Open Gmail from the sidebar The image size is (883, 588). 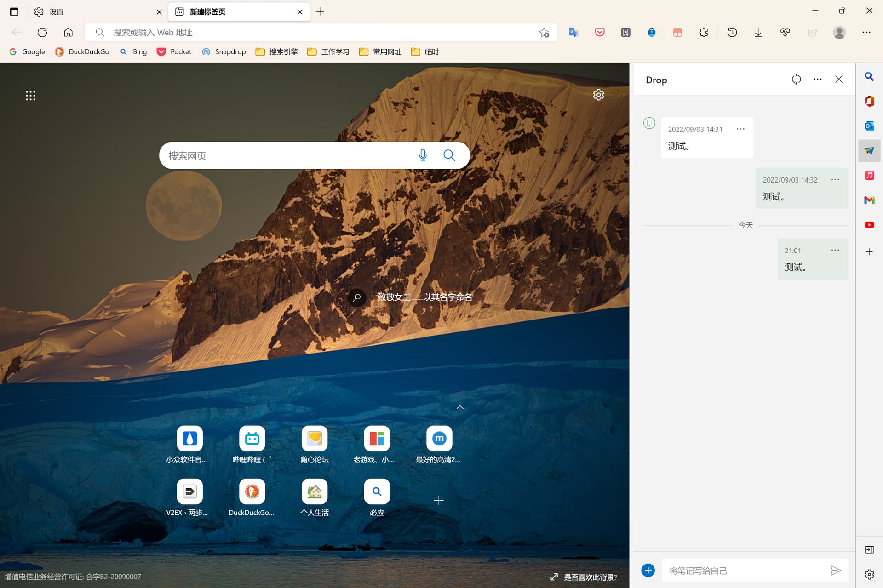869,200
